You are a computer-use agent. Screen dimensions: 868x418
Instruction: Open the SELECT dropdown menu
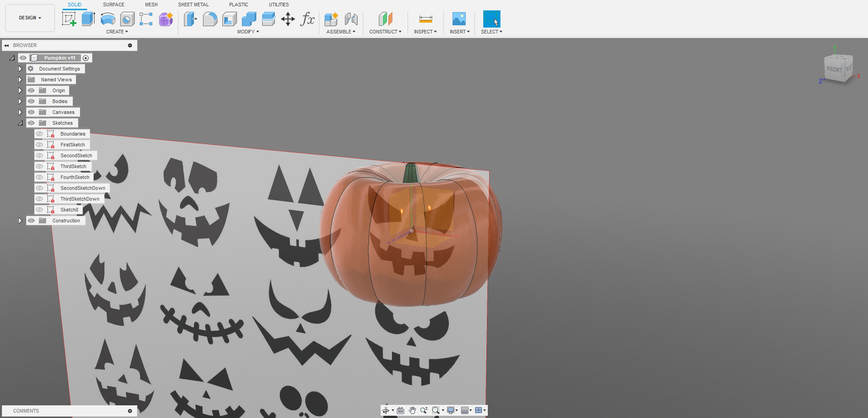click(x=491, y=32)
